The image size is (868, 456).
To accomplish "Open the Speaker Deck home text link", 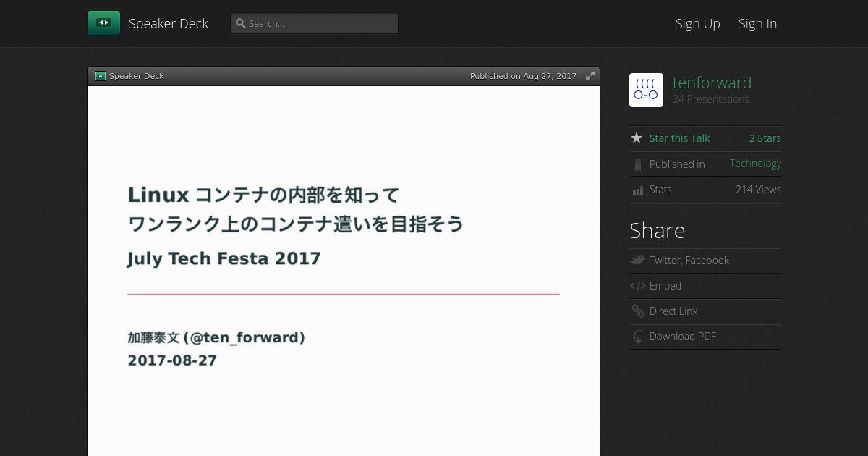I will (169, 23).
